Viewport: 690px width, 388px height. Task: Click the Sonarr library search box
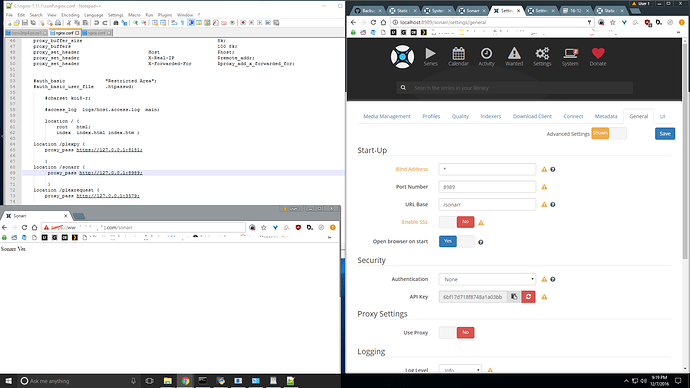click(x=514, y=88)
